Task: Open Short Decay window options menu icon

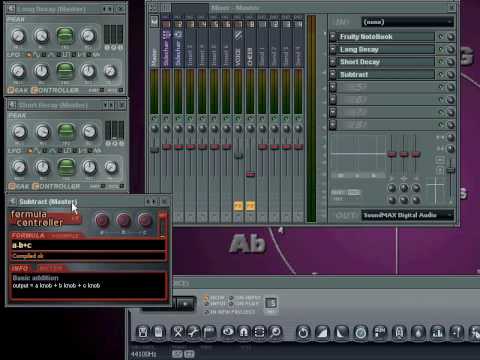Action: [x=12, y=105]
